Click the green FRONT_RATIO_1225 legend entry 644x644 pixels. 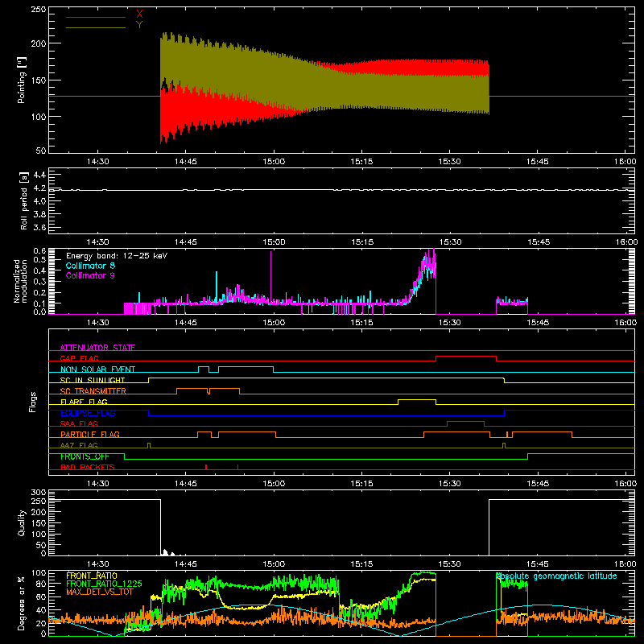click(104, 584)
